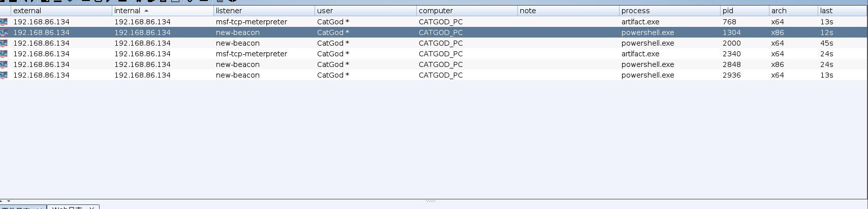868x209 pixels.
Task: Switch to the Web日志 tab
Action: click(x=67, y=207)
